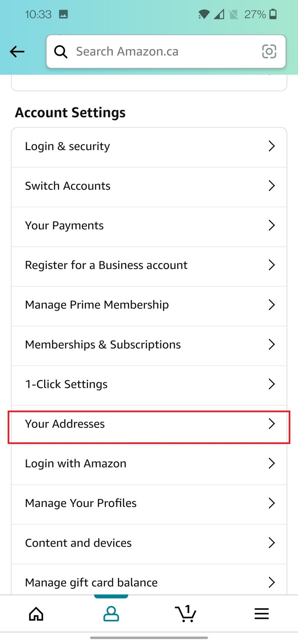Viewport: 298px width, 644px height.
Task: Open the hamburger menu icon
Action: [x=261, y=614]
